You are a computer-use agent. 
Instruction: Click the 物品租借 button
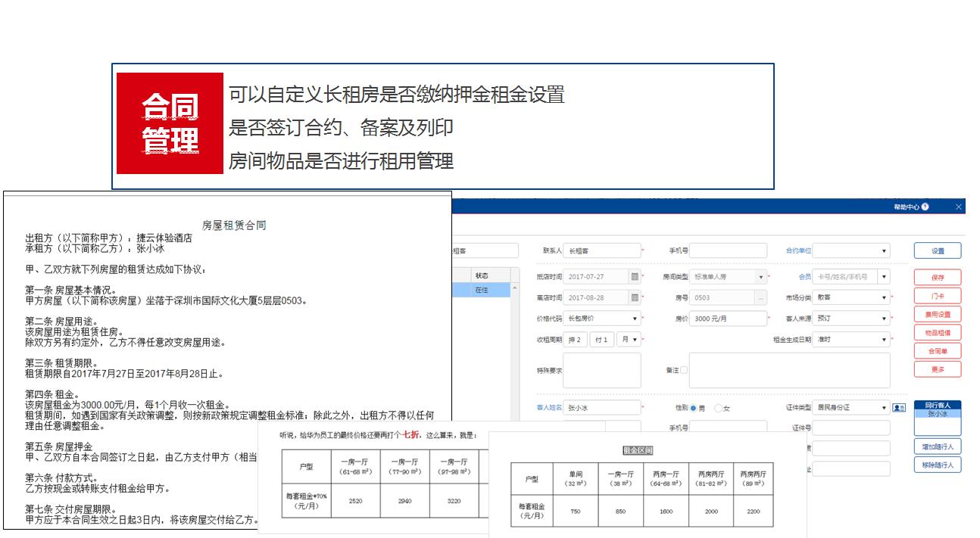pos(938,333)
